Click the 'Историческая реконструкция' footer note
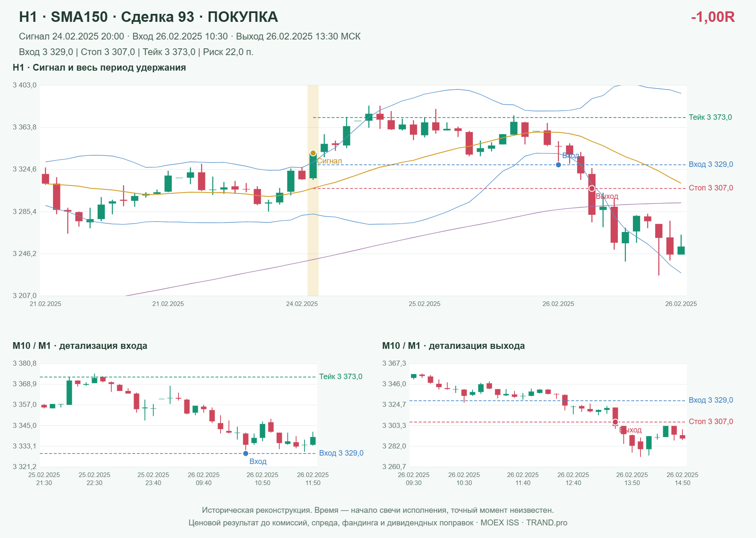 (x=378, y=510)
